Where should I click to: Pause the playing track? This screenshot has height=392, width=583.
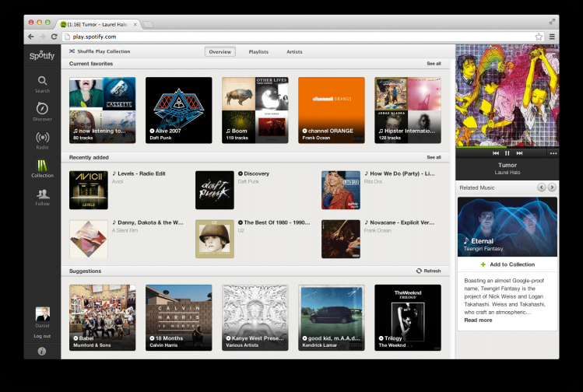point(507,153)
